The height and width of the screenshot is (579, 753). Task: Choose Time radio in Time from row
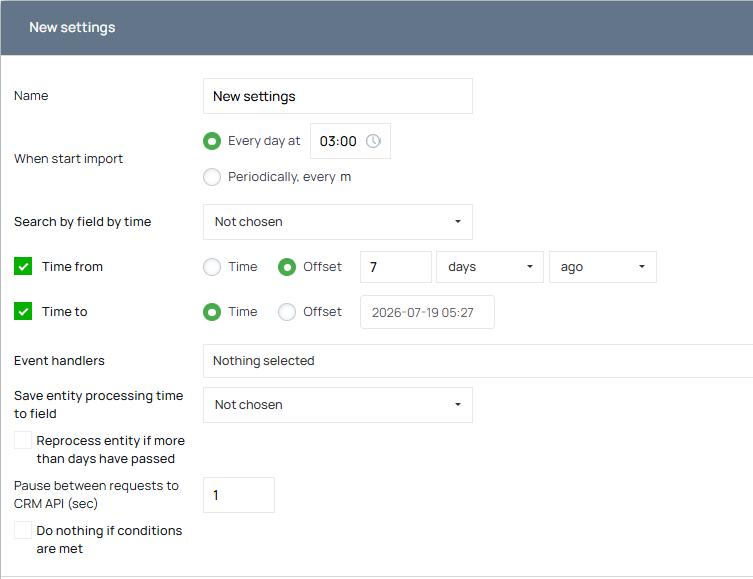tap(212, 267)
